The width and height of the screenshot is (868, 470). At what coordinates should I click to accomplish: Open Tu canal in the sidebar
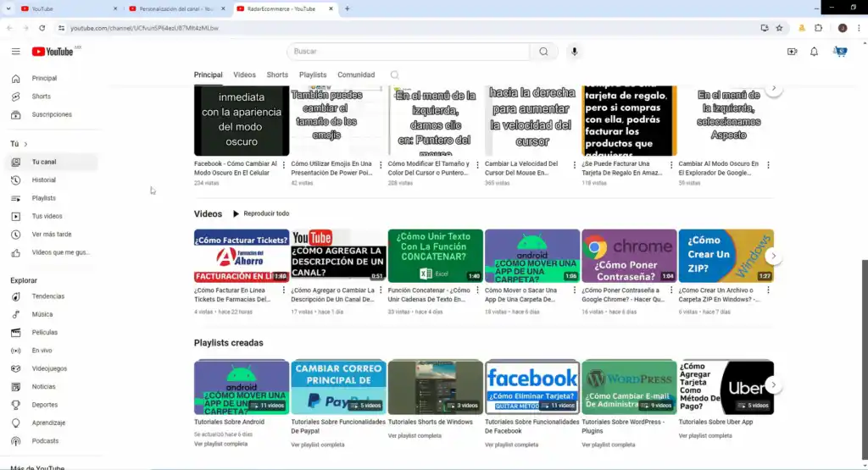(53, 162)
